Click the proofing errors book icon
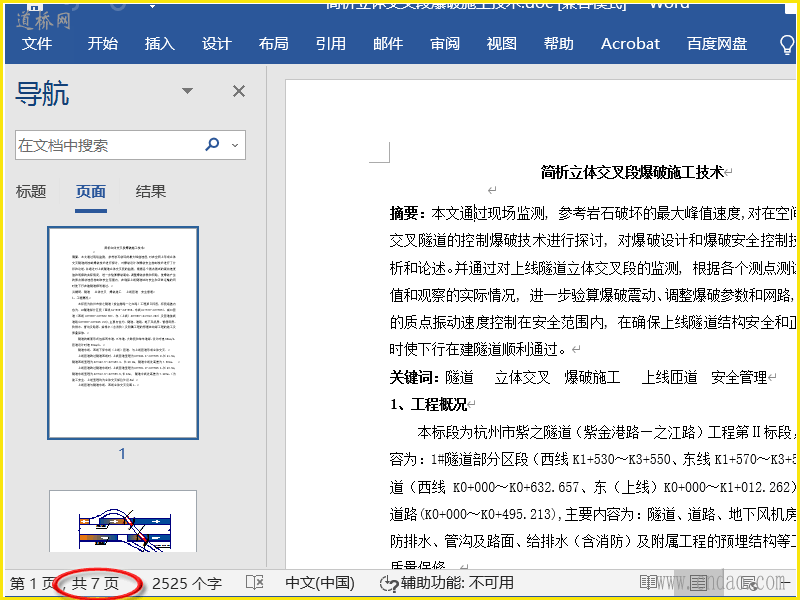The image size is (800, 600). [x=255, y=583]
